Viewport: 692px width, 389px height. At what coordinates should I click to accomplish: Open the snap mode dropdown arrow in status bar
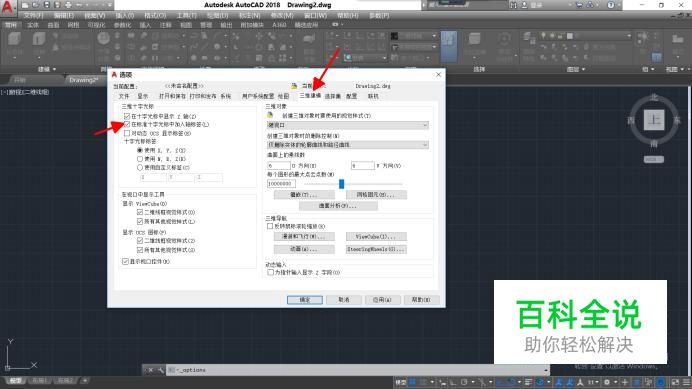pos(432,382)
